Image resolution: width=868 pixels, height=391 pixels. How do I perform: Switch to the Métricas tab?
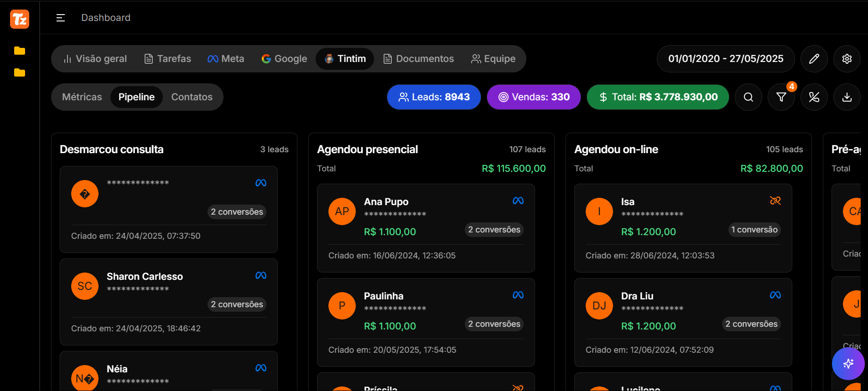coord(82,97)
